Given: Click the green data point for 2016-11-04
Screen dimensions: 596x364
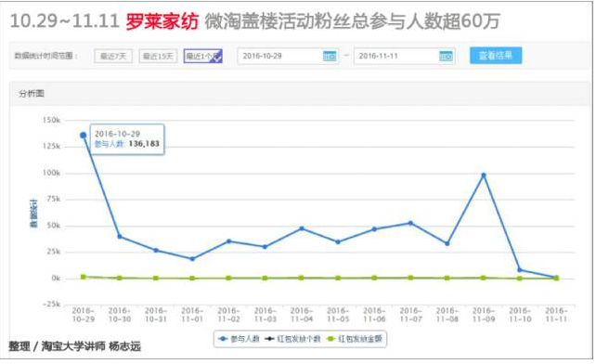Looking at the screenshot, I should (302, 278).
